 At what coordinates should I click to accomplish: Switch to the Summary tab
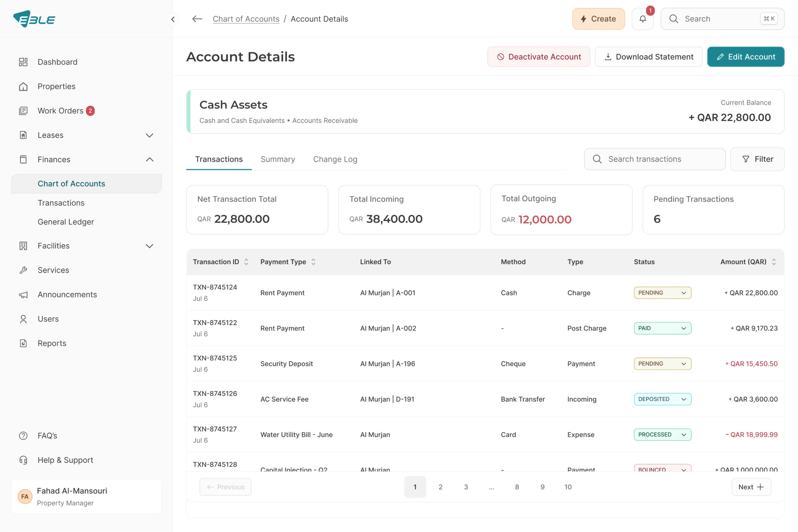click(x=277, y=159)
